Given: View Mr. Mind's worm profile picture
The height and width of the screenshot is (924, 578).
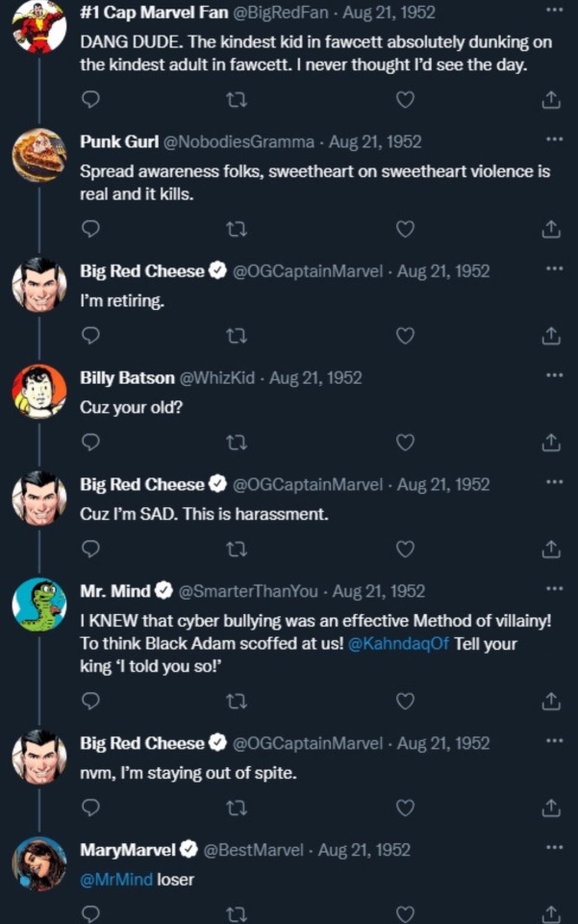Looking at the screenshot, I should click(x=39, y=605).
